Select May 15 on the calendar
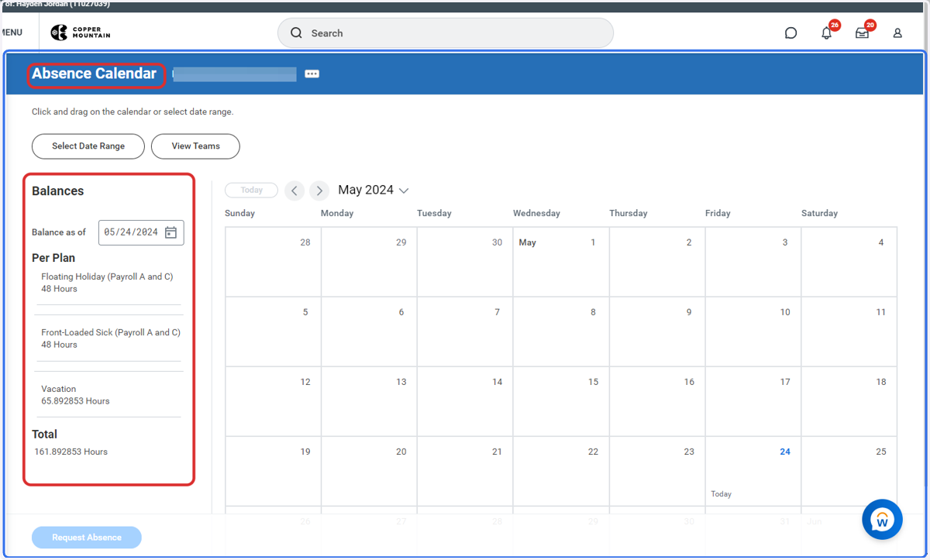Screen dimensions: 930x560 pyautogui.click(x=560, y=401)
